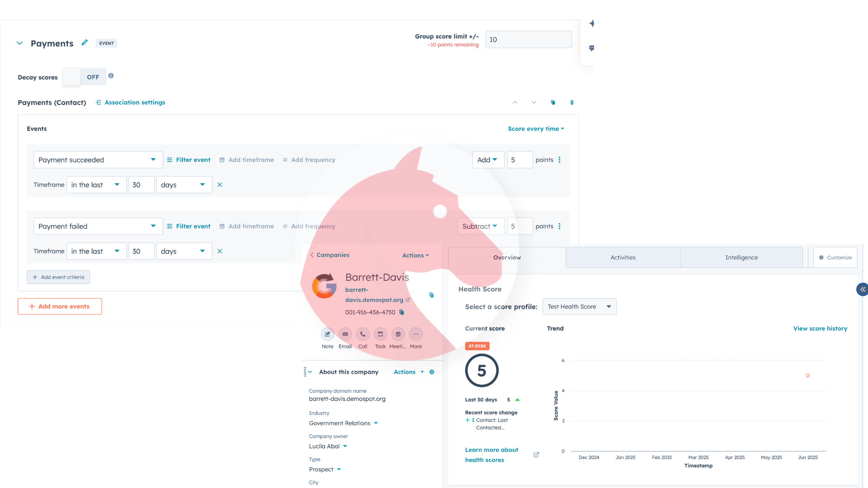Open more options for Payment succeeded row
Image resolution: width=868 pixels, height=488 pixels.
coord(560,160)
